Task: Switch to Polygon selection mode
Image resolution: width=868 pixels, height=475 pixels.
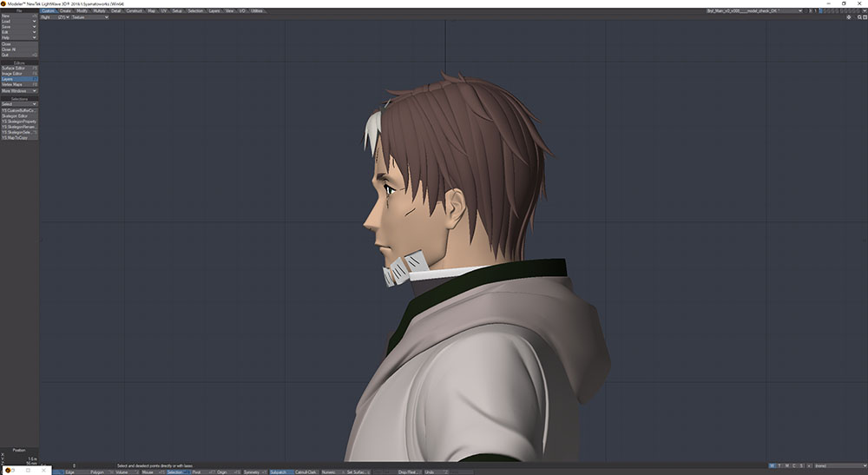Action: tap(98, 472)
